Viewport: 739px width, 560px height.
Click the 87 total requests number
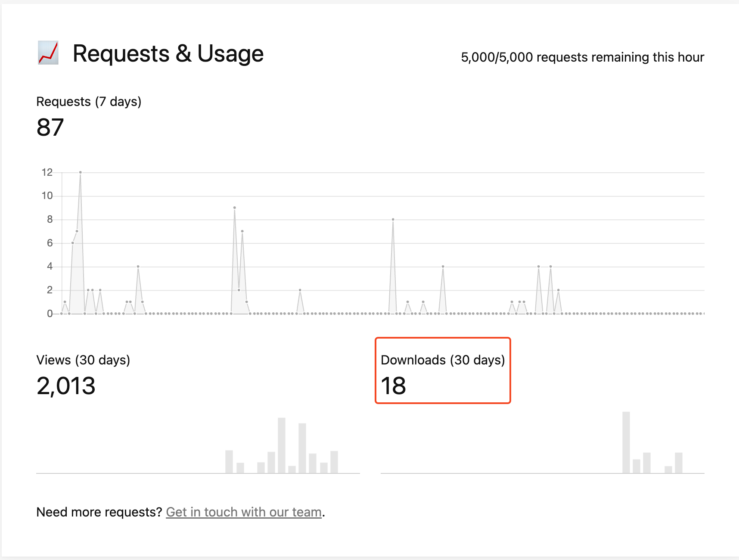pyautogui.click(x=50, y=128)
